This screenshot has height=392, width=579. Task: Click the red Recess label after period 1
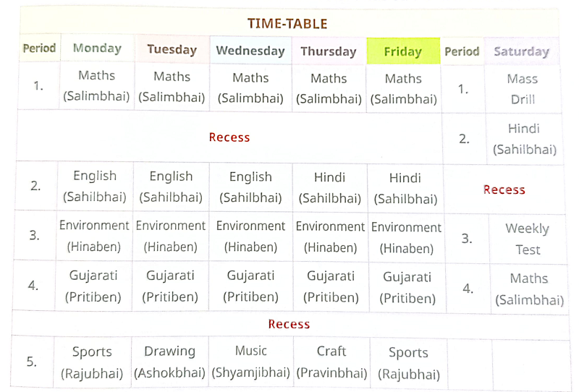coord(229,137)
